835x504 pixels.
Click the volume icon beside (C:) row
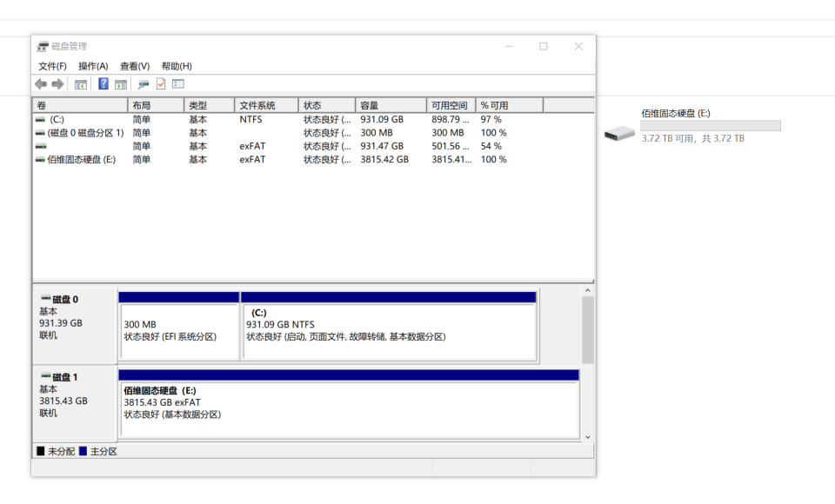coord(40,120)
